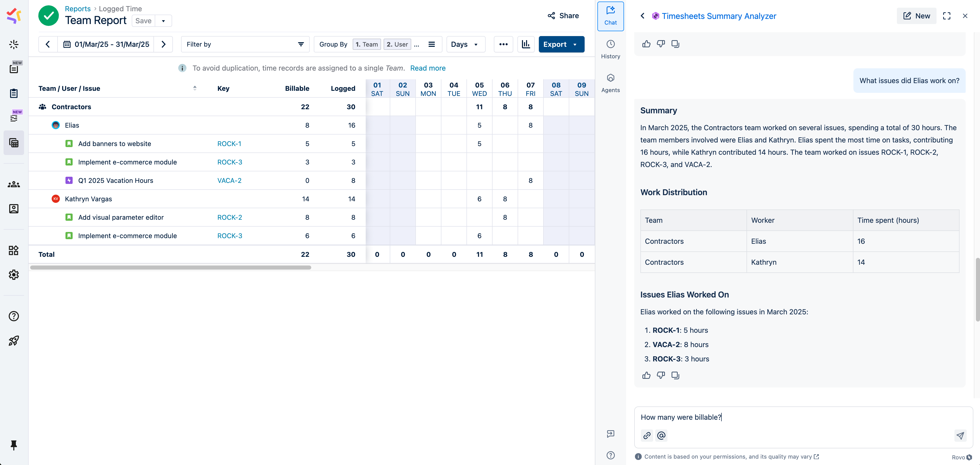Click the Share button
This screenshot has height=465, width=980.
(x=563, y=16)
